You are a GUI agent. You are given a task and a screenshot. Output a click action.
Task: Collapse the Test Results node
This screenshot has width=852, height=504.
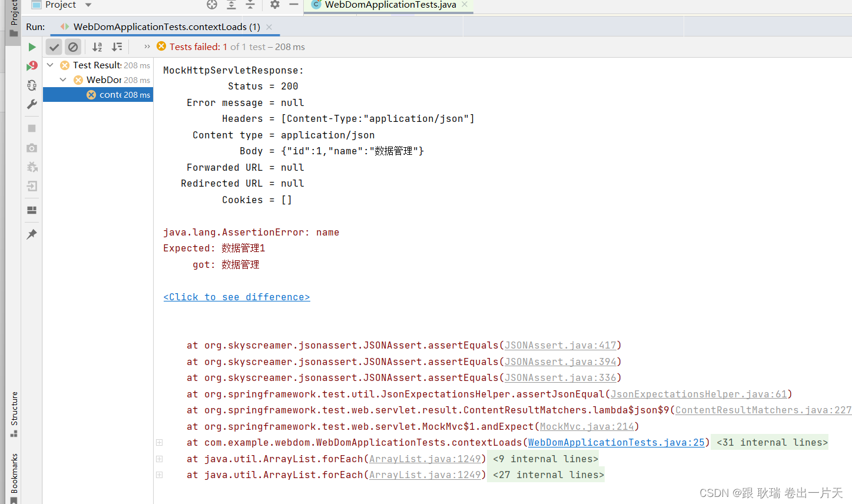(x=50, y=65)
